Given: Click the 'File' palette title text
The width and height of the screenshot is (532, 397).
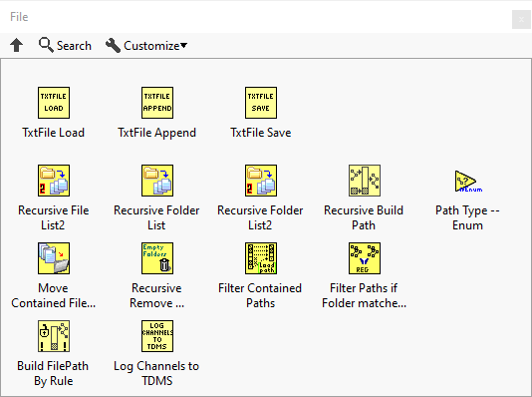Looking at the screenshot, I should (19, 17).
